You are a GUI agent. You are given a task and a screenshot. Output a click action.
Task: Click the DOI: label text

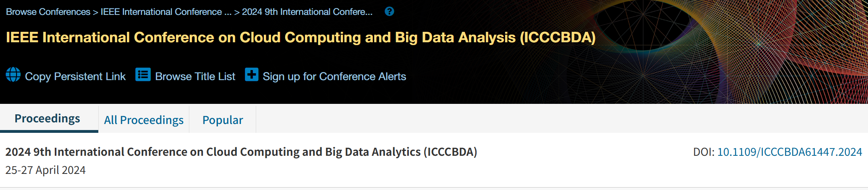click(704, 152)
